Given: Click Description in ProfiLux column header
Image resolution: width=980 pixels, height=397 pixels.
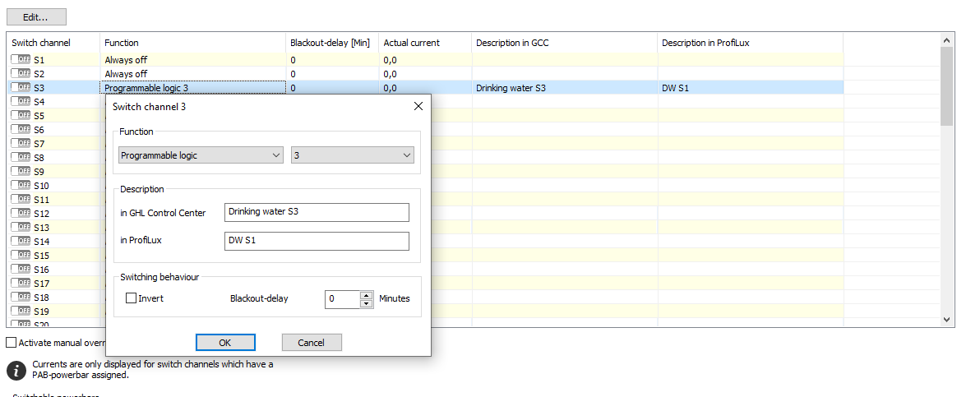Looking at the screenshot, I should tap(750, 43).
